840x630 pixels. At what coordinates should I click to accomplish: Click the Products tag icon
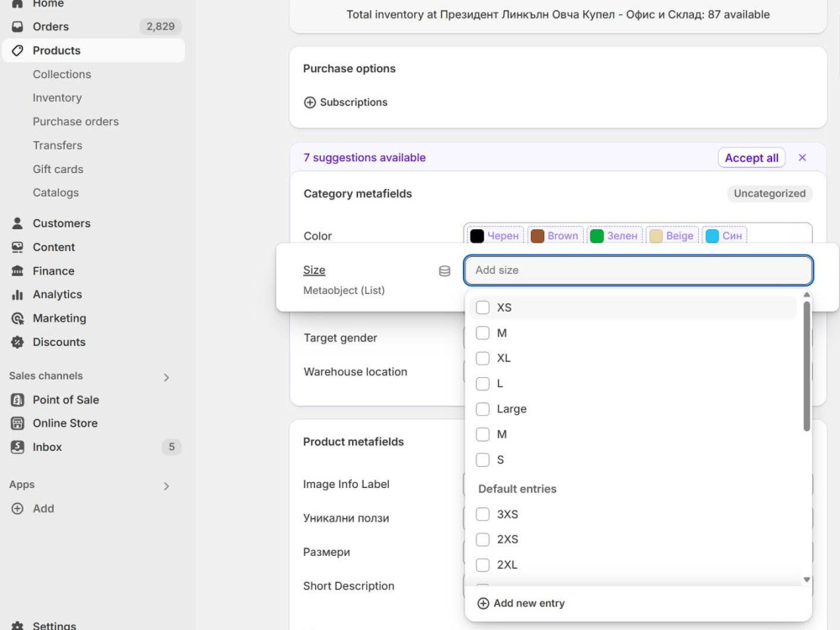[x=17, y=50]
